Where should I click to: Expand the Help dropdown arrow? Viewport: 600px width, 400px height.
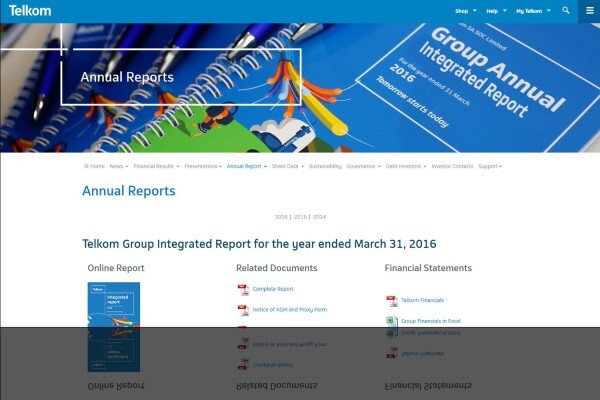click(x=505, y=11)
